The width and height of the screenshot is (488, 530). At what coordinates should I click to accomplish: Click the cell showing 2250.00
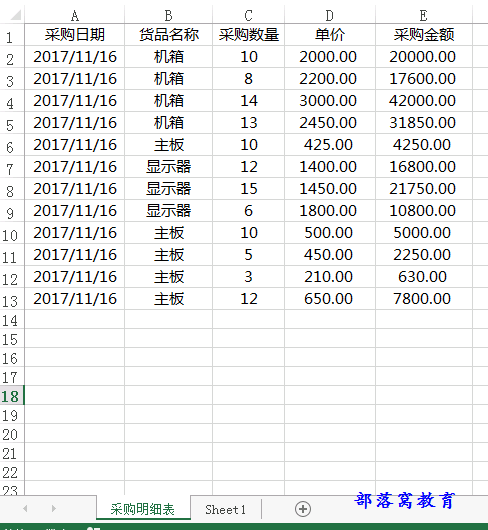point(424,255)
